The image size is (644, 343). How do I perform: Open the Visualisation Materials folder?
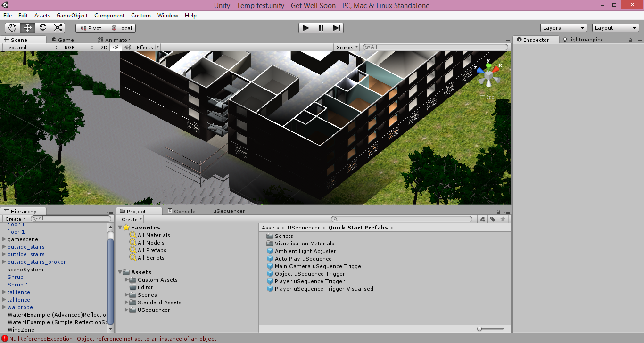[x=305, y=244]
